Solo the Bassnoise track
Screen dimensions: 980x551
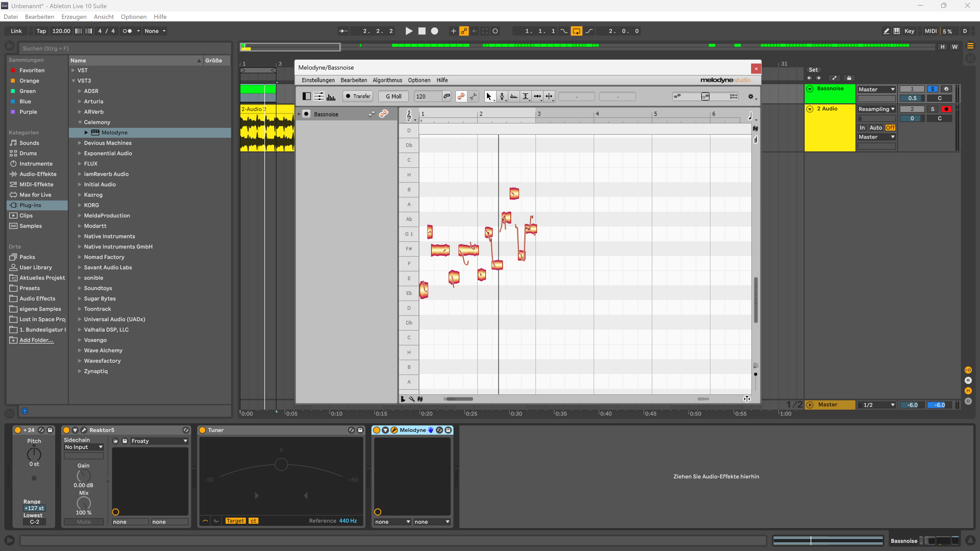pyautogui.click(x=933, y=89)
